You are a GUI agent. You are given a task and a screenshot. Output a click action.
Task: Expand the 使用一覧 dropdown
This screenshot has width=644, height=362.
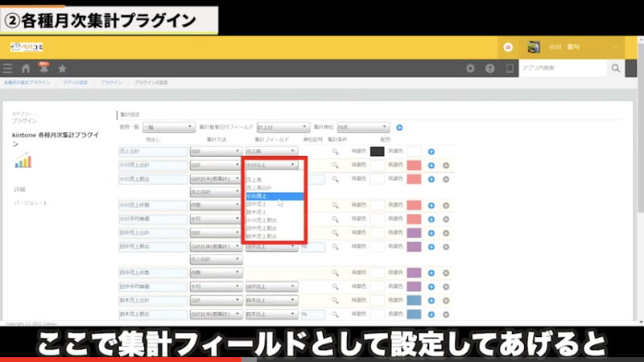tap(168, 127)
